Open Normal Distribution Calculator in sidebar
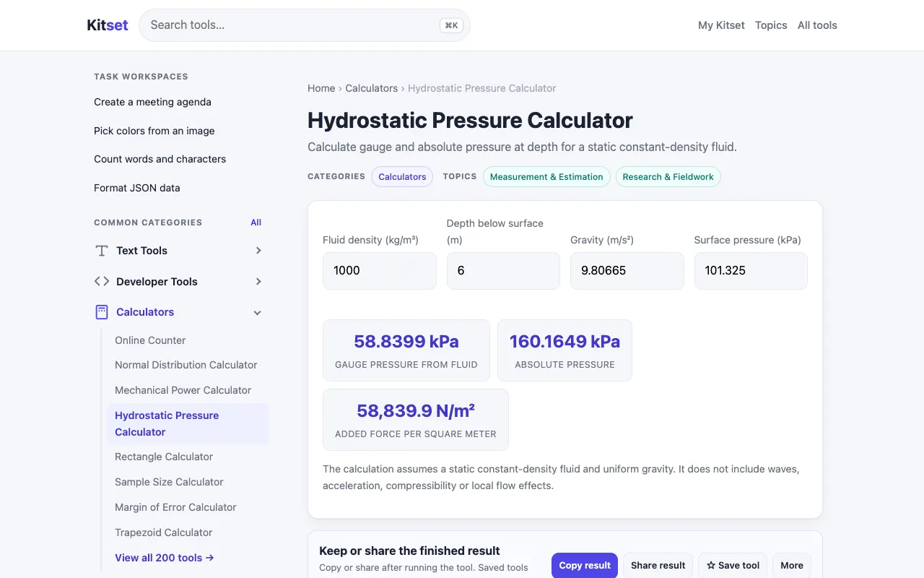The height and width of the screenshot is (578, 924). pos(186,365)
